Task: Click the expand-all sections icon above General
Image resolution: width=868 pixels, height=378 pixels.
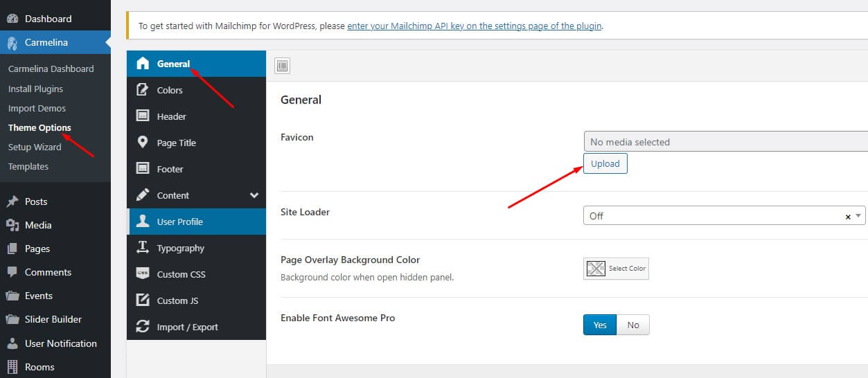Action: tap(282, 66)
